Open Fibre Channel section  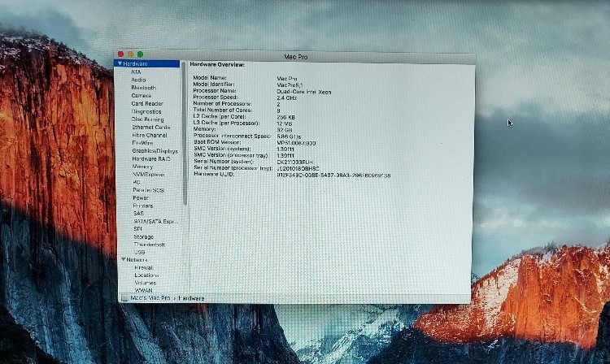point(150,135)
